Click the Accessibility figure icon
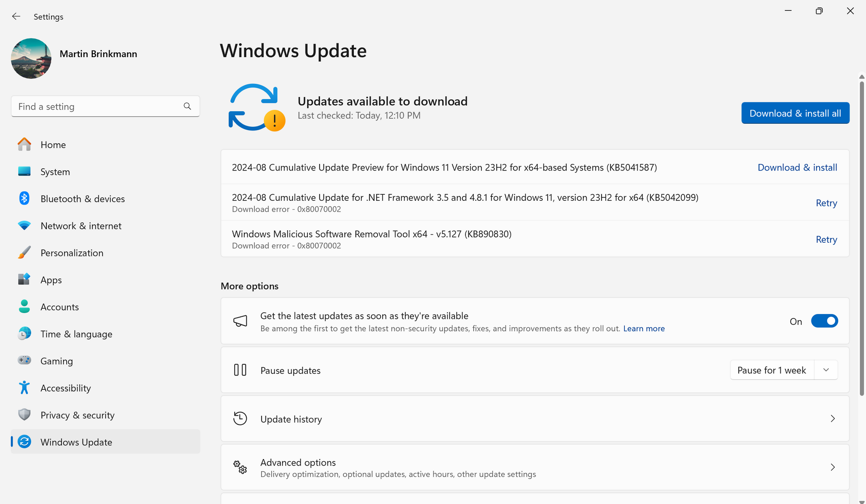Image resolution: width=866 pixels, height=504 pixels. coord(24,388)
